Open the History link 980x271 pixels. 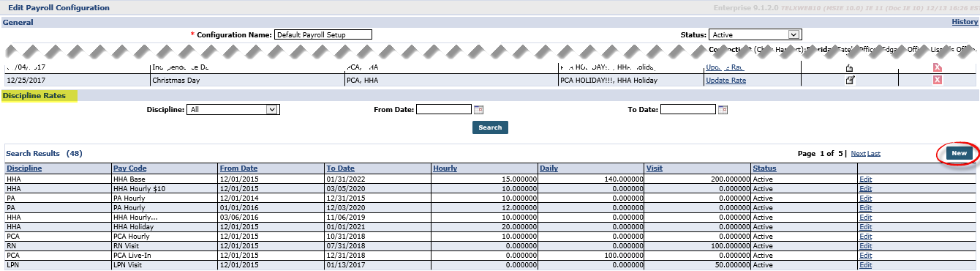pyautogui.click(x=965, y=22)
